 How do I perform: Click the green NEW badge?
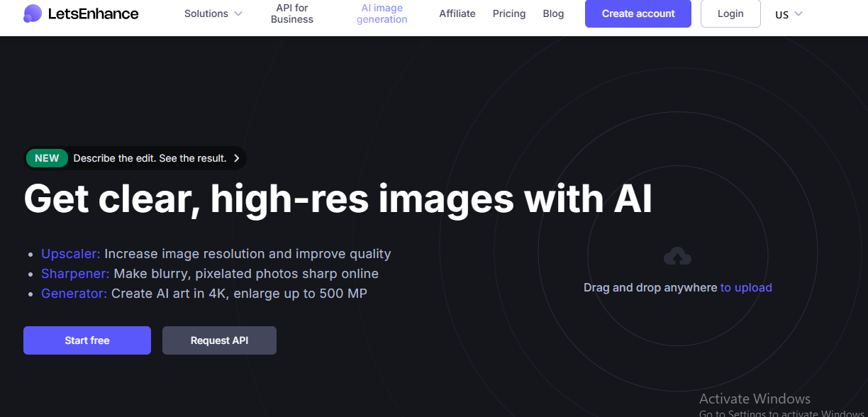(47, 158)
